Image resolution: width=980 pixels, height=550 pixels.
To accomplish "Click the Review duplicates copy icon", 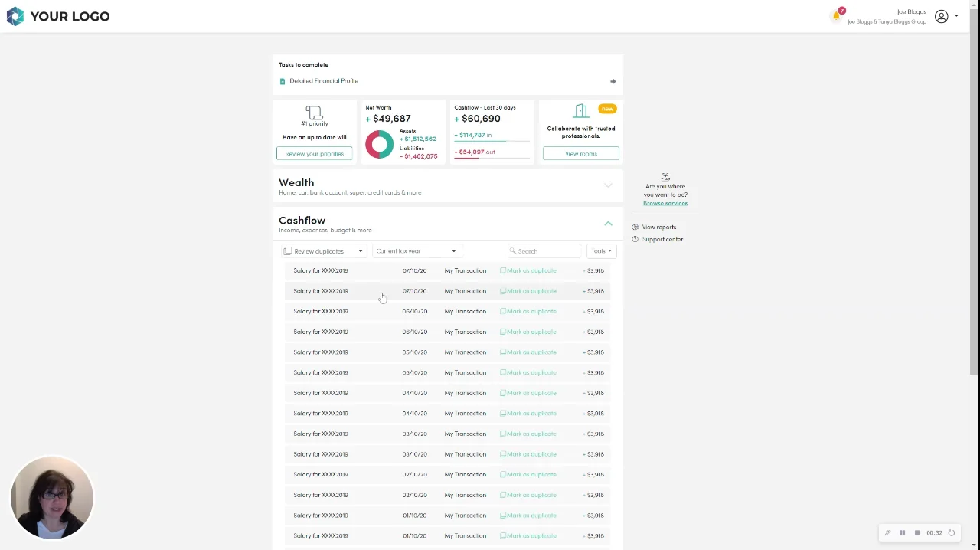I will click(288, 251).
